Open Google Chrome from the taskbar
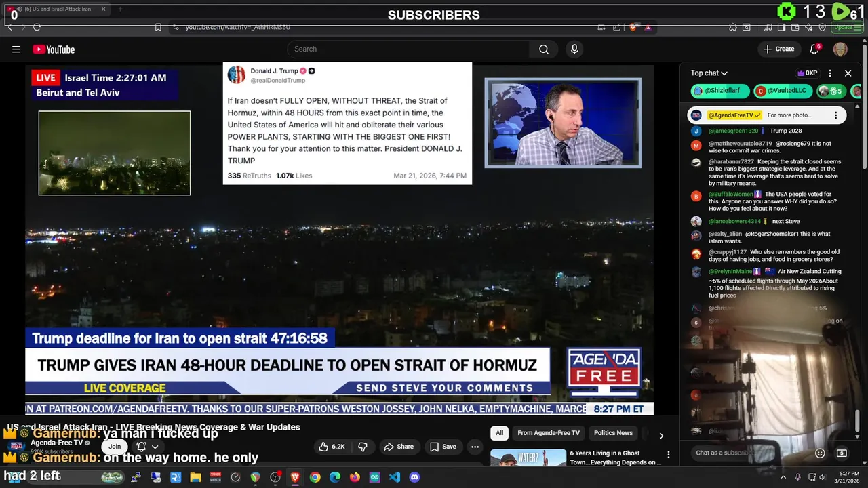The width and height of the screenshot is (868, 488). coord(315,477)
